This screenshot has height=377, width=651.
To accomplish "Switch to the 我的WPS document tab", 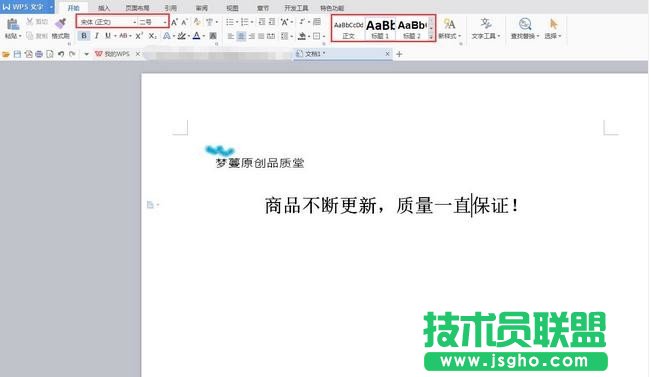I will coord(113,54).
